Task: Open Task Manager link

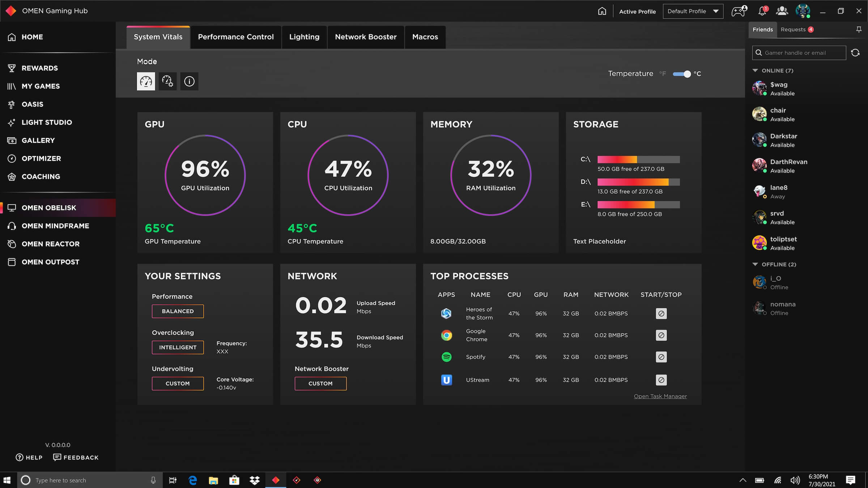Action: 660,396
